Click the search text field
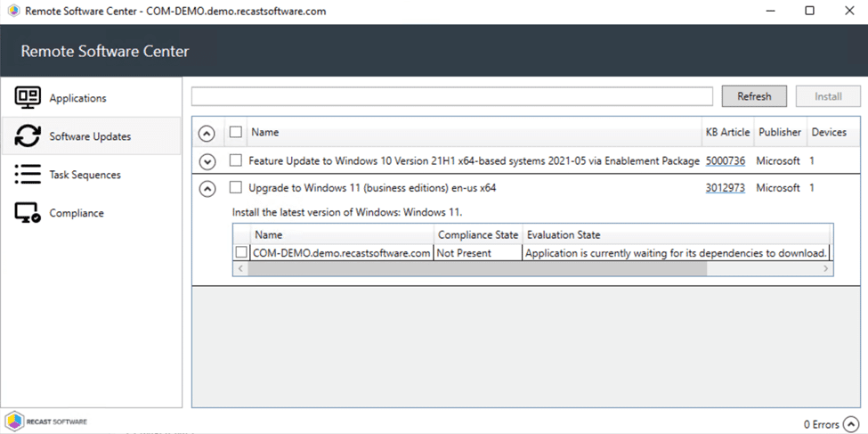The width and height of the screenshot is (868, 434). (452, 96)
